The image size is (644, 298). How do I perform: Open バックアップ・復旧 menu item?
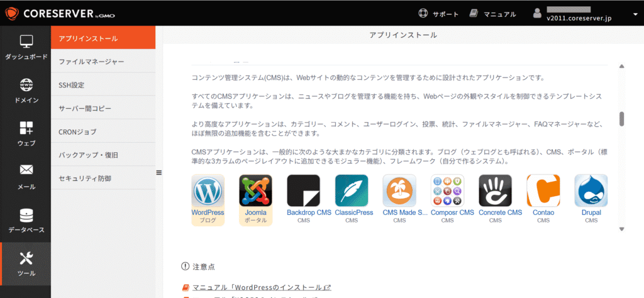tap(104, 155)
